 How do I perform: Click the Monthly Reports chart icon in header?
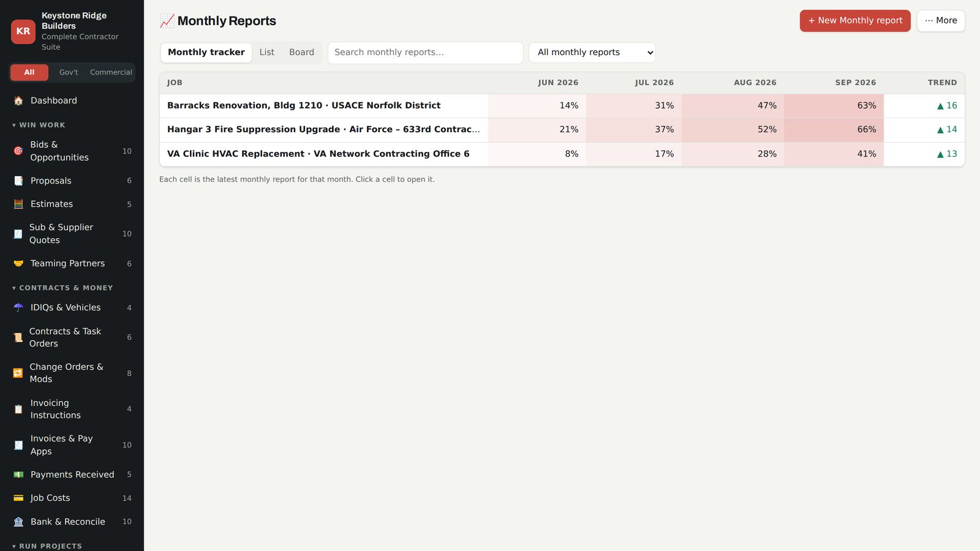click(167, 21)
